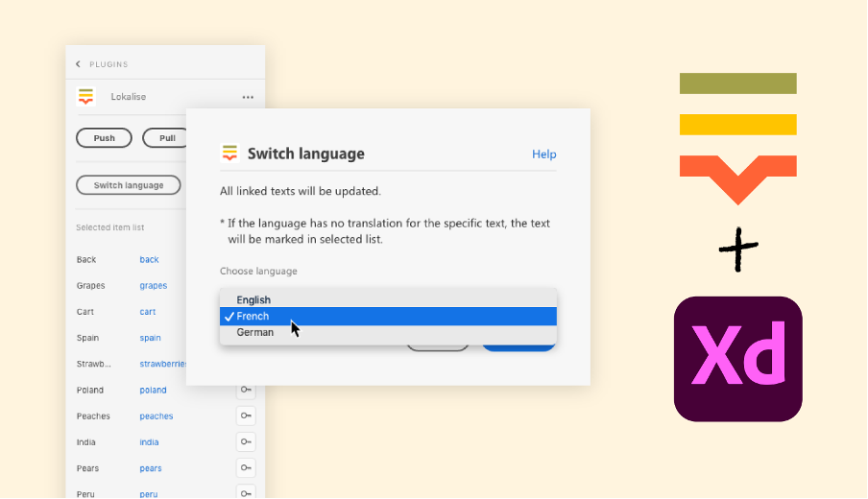Click the key icon for Pears row
868x499 pixels.
coord(246,468)
